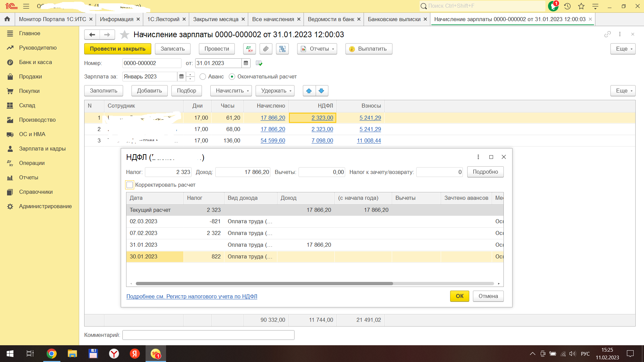Image resolution: width=644 pixels, height=362 pixels.
Task: Expand the Начислить dropdown
Action: coord(231,91)
